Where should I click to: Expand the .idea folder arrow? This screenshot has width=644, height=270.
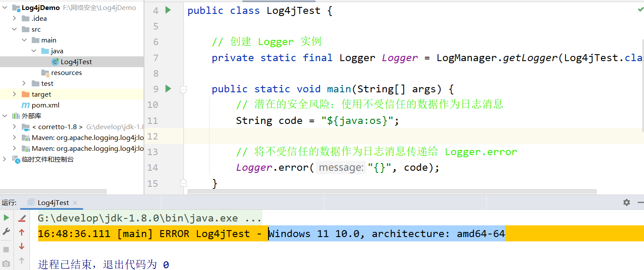point(14,18)
